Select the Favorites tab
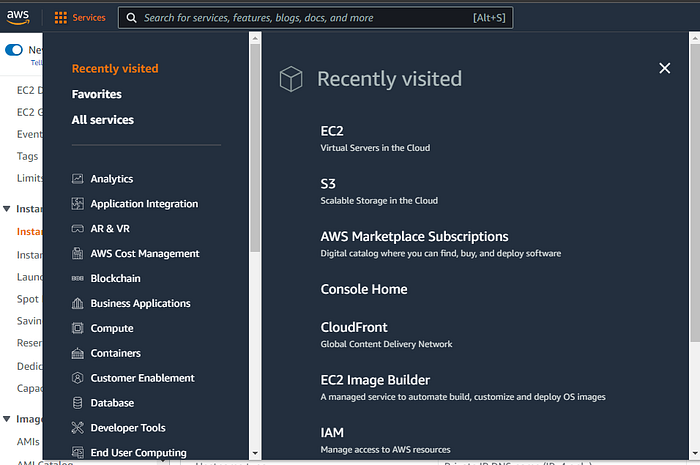The image size is (700, 465). (x=97, y=94)
